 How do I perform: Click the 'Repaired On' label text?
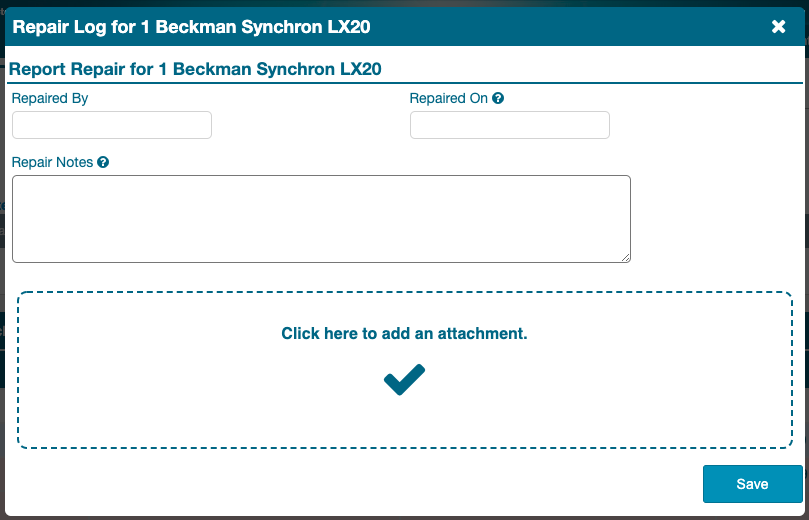449,99
